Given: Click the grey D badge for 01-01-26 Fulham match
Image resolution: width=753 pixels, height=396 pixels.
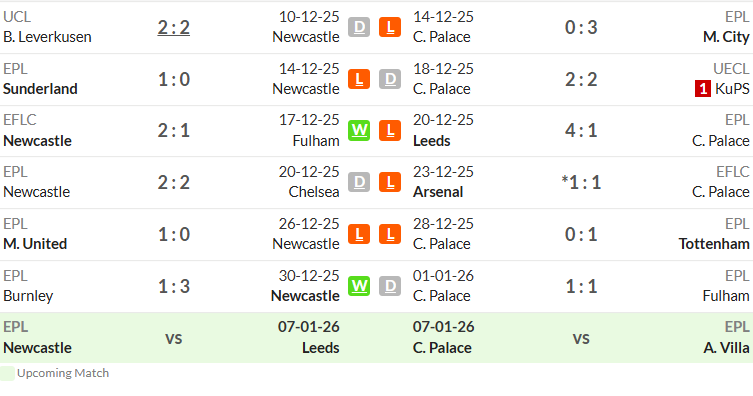Looking at the screenshot, I should coord(390,286).
